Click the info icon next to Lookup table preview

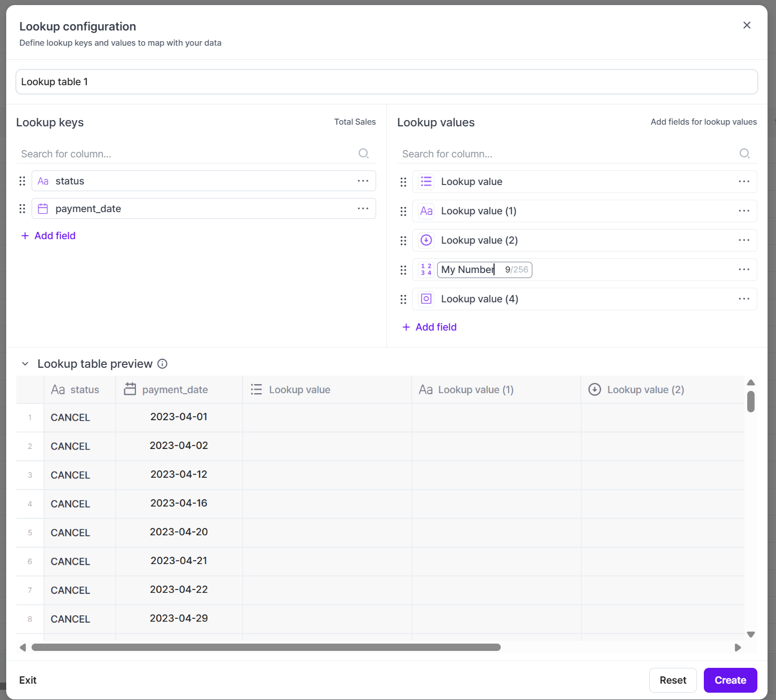tap(162, 364)
